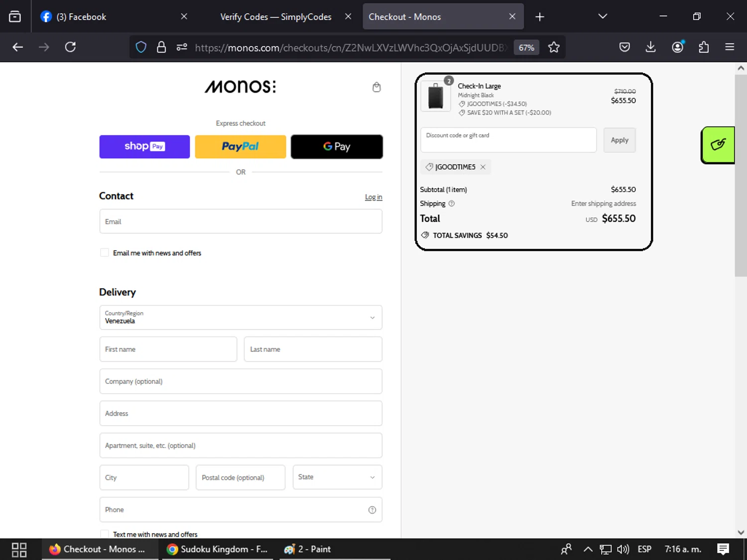Open the network status tray icon
The height and width of the screenshot is (560, 747).
(605, 549)
